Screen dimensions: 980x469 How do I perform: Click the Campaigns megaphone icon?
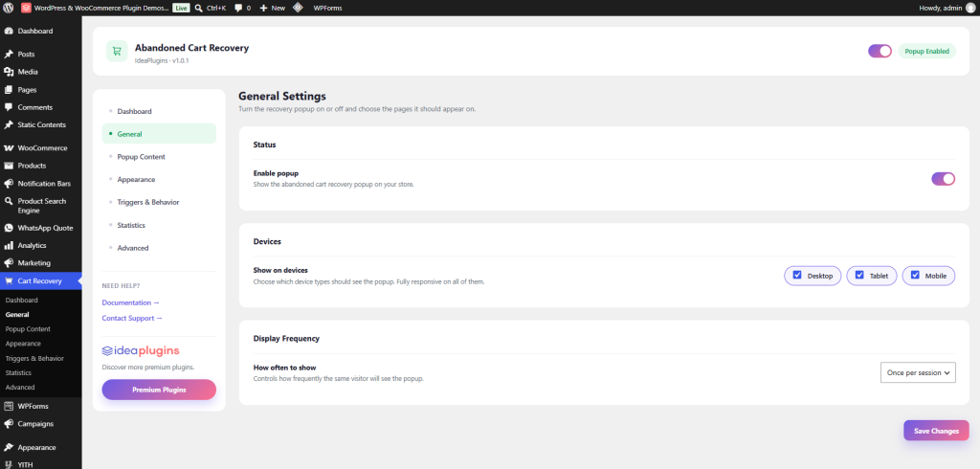tap(9, 423)
